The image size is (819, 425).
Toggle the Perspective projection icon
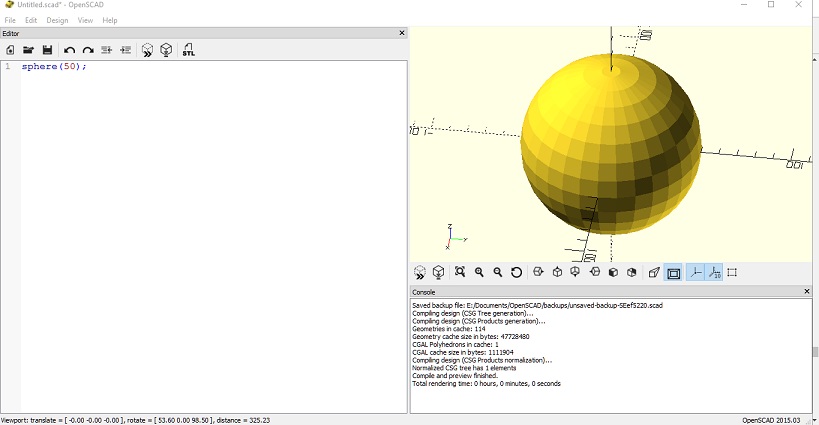pyautogui.click(x=654, y=272)
